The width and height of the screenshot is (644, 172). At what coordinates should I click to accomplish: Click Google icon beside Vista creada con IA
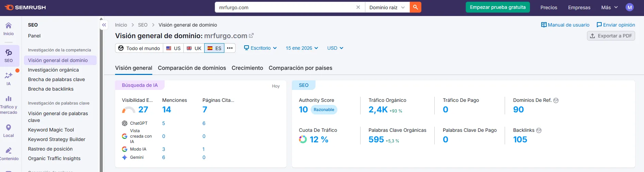tap(125, 136)
